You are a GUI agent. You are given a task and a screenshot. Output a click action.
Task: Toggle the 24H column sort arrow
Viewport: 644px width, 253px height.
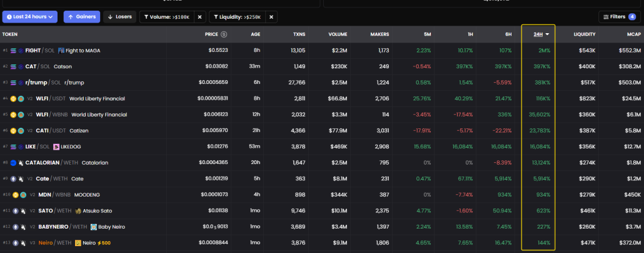point(548,34)
